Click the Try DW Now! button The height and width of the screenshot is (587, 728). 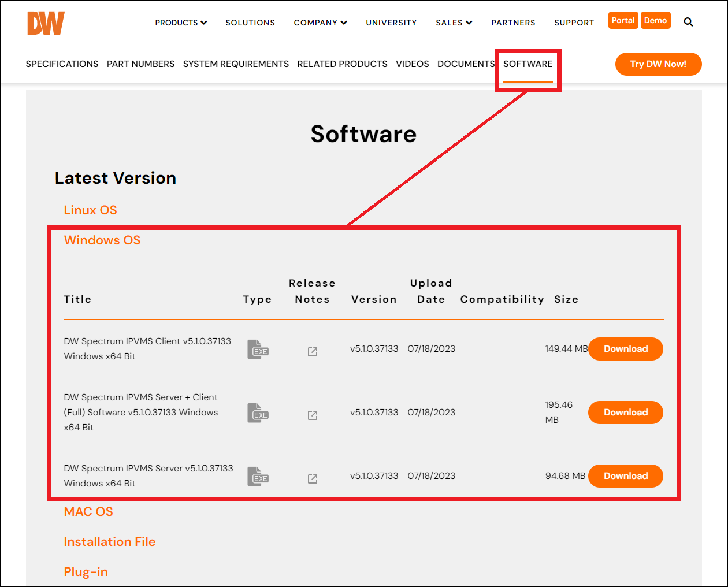click(x=658, y=64)
